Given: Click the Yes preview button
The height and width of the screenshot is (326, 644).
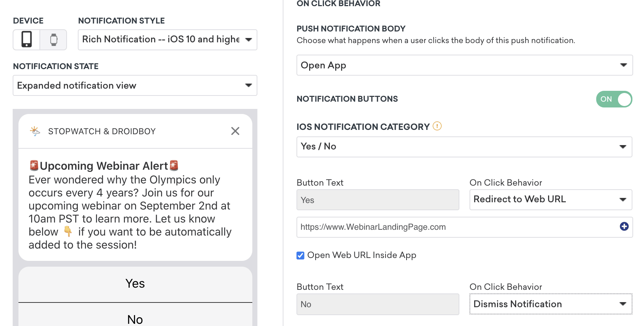Looking at the screenshot, I should coord(135,284).
